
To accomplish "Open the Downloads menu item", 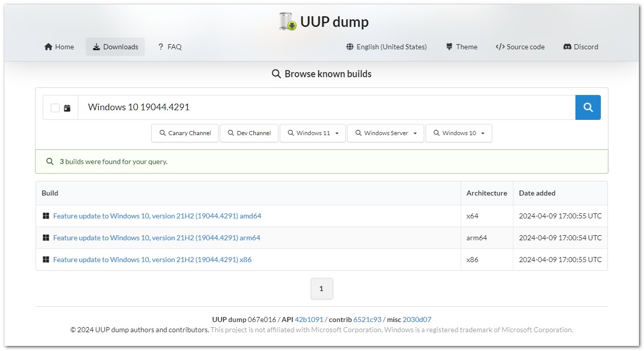I will point(115,47).
